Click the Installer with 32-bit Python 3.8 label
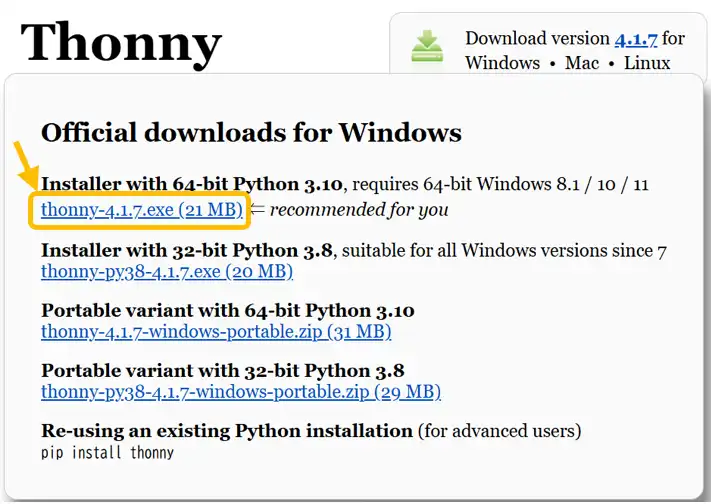Image resolution: width=711 pixels, height=504 pixels. pyautogui.click(x=187, y=250)
